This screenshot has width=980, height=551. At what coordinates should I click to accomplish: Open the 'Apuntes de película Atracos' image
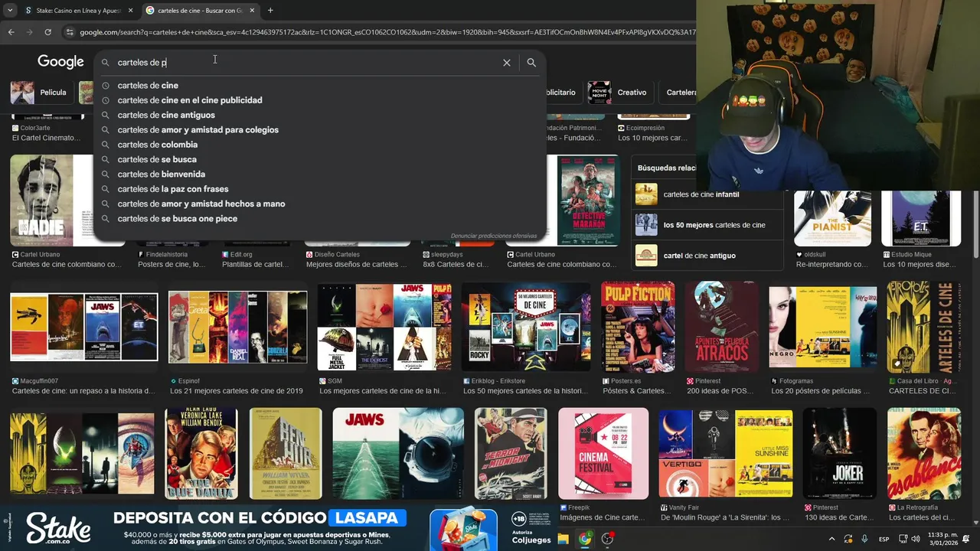[721, 327]
